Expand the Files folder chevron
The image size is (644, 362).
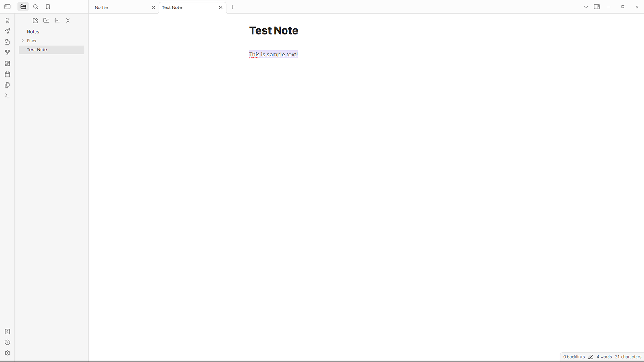click(22, 41)
